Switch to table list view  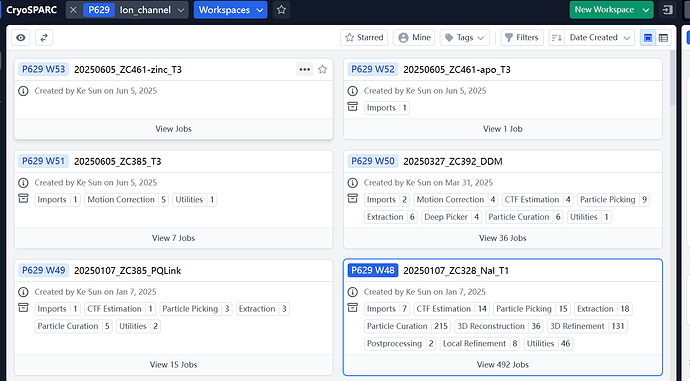click(x=663, y=38)
